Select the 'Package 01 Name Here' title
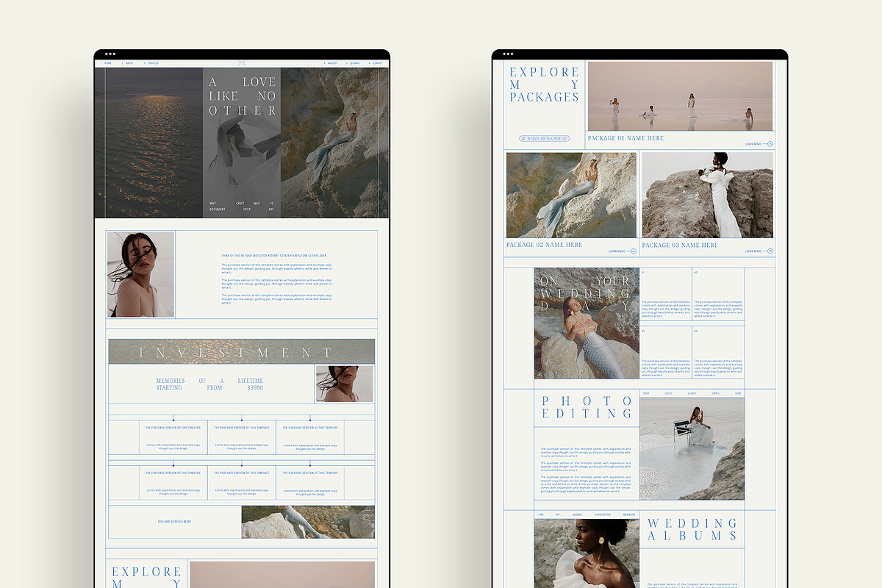The height and width of the screenshot is (588, 882). (625, 138)
